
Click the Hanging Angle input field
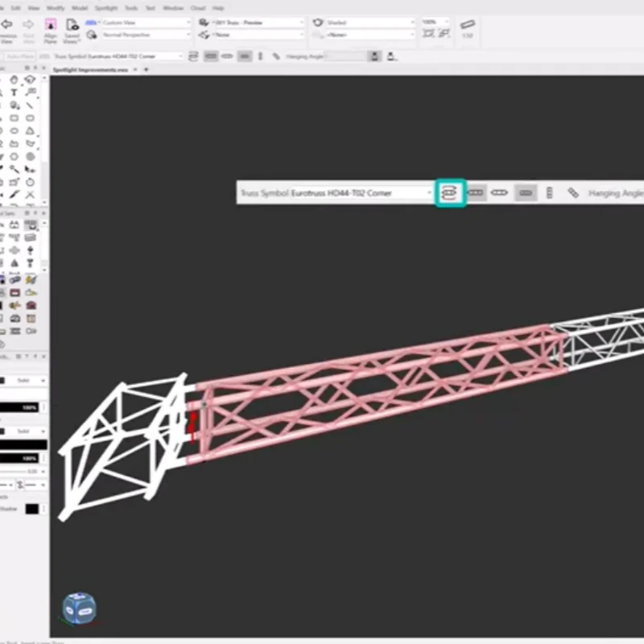point(346,56)
